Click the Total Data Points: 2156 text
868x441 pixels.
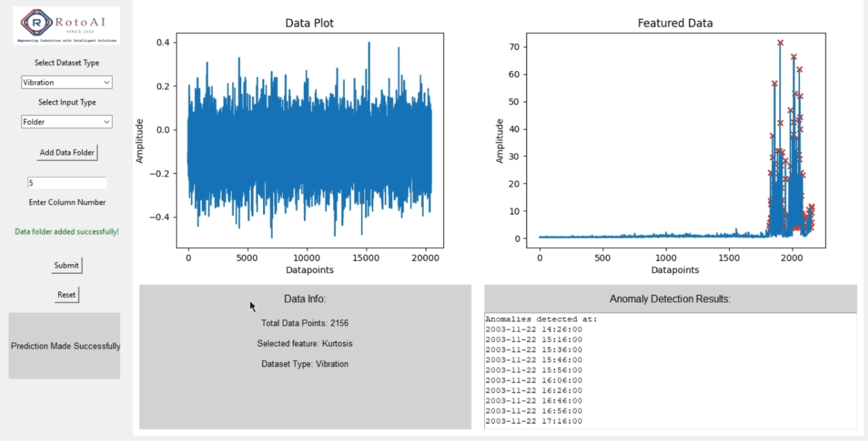(305, 323)
